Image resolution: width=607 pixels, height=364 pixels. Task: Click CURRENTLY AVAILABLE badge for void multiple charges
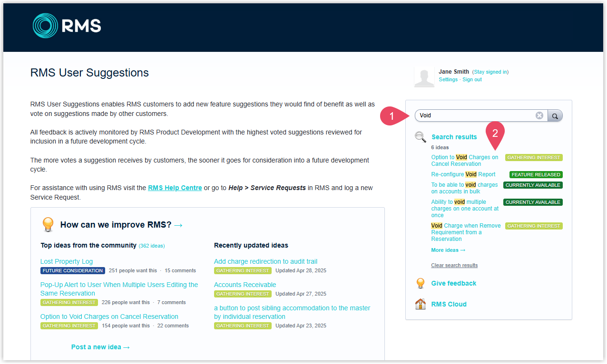coord(533,202)
